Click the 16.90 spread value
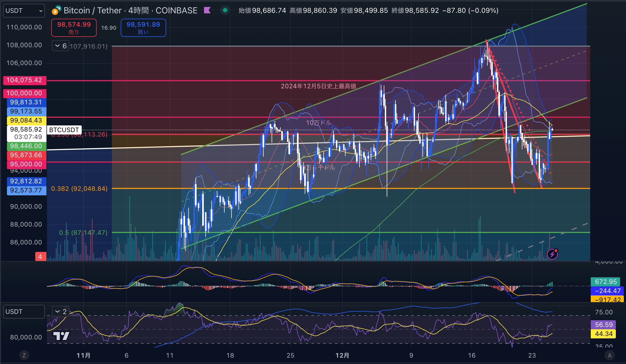The height and width of the screenshot is (364, 626). pos(109,28)
